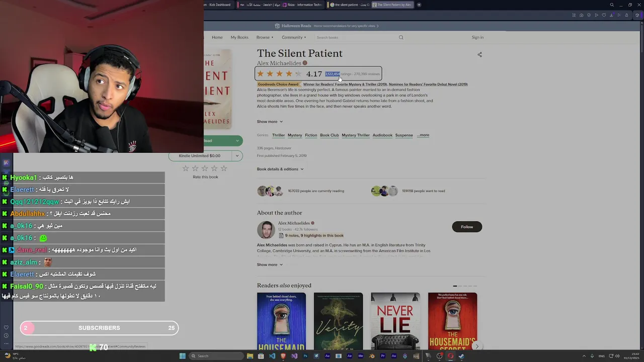Click '9 notes, 9 highlights in this book'
This screenshot has height=362, width=644.
[314, 235]
